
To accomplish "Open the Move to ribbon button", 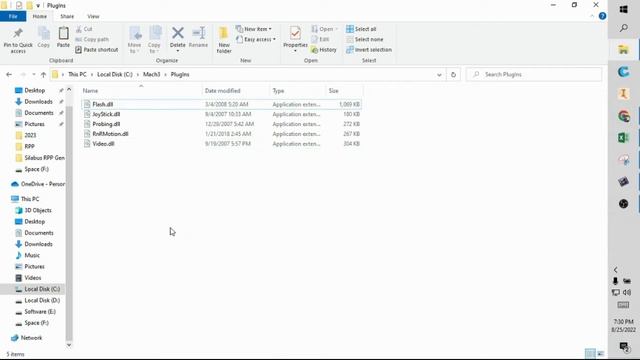I will click(134, 39).
